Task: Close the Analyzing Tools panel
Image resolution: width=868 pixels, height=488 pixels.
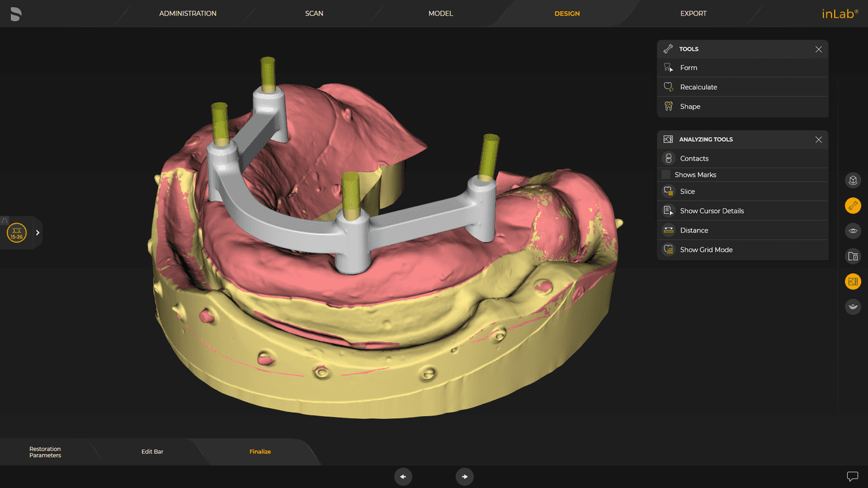Action: (x=818, y=140)
